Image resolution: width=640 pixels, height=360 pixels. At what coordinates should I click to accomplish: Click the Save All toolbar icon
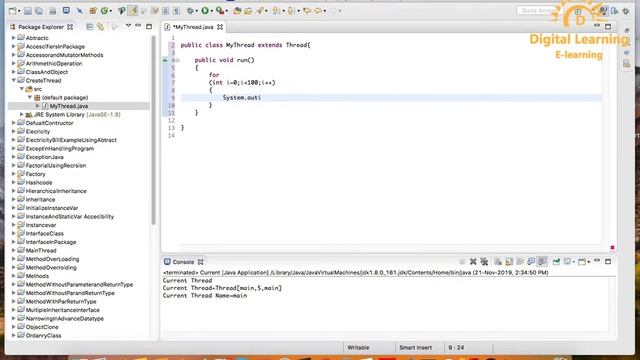click(x=39, y=11)
